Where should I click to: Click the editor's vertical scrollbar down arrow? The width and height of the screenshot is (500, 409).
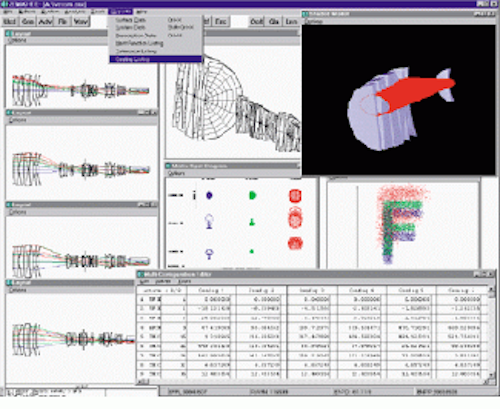pyautogui.click(x=492, y=375)
